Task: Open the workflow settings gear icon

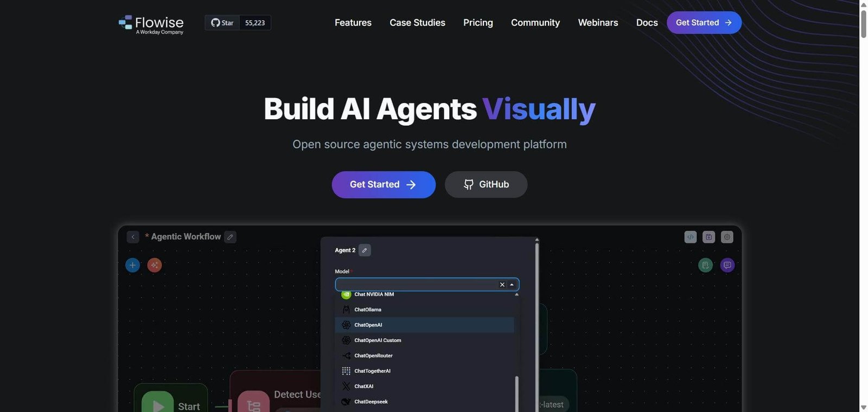Action: click(x=727, y=237)
